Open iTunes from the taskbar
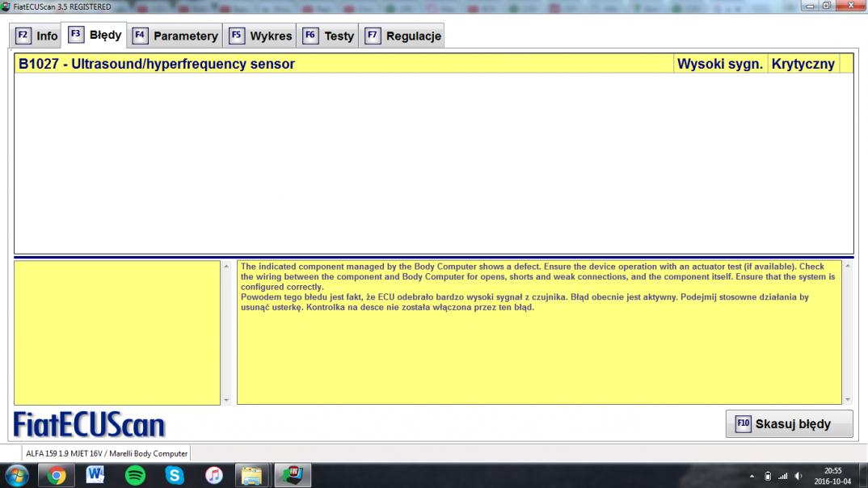This screenshot has height=488, width=868. (x=213, y=475)
